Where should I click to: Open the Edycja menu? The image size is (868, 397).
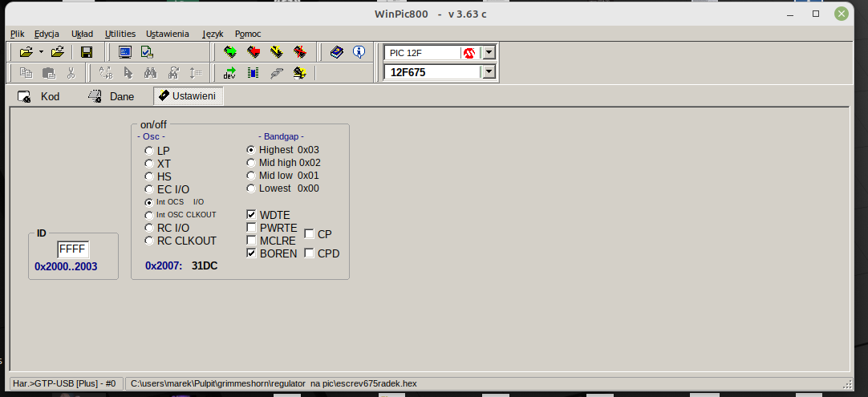tap(47, 34)
